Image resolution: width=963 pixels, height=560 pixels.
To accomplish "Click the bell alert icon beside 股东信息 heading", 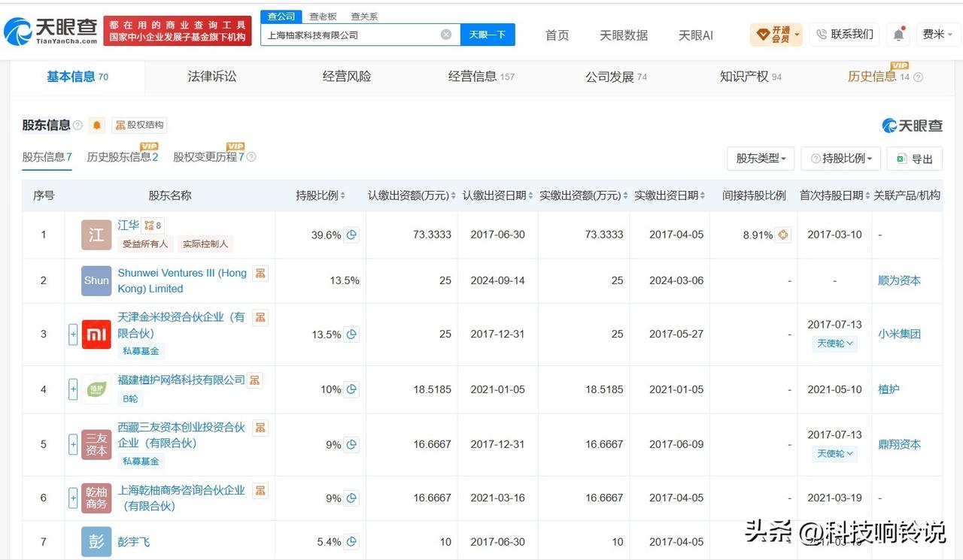I will click(97, 126).
